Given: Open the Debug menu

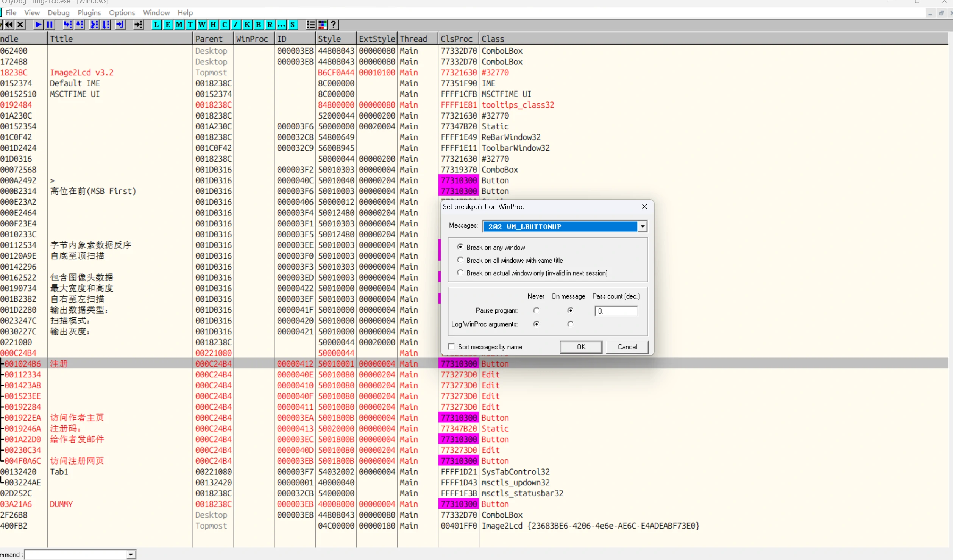Looking at the screenshot, I should point(58,12).
